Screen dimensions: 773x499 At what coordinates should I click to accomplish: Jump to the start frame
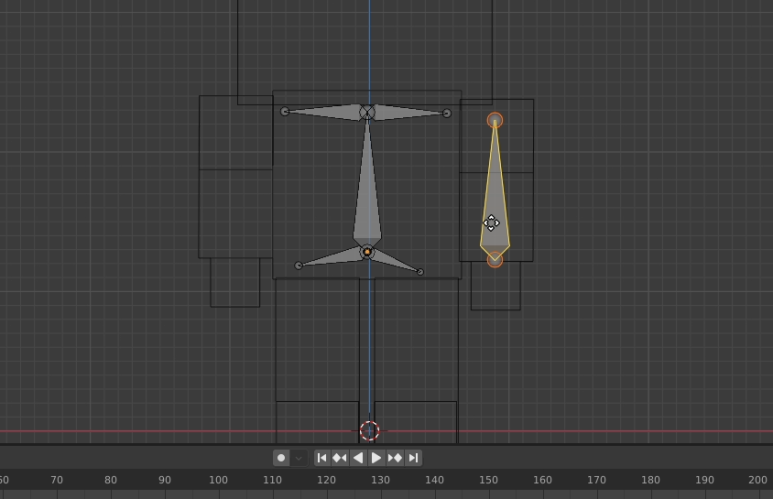point(322,458)
